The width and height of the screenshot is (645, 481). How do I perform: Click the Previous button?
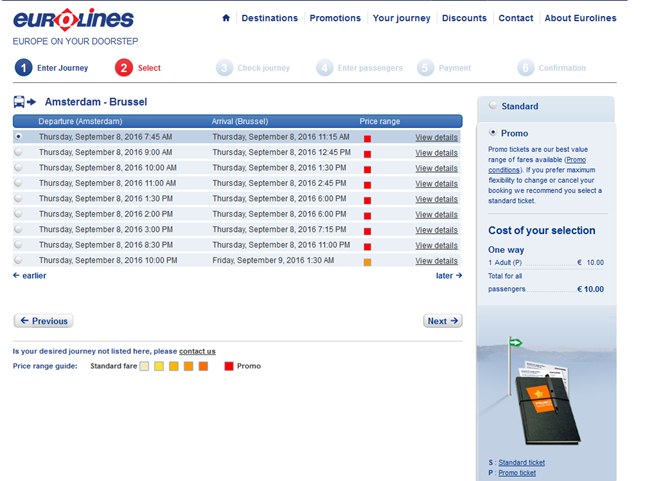(x=44, y=321)
